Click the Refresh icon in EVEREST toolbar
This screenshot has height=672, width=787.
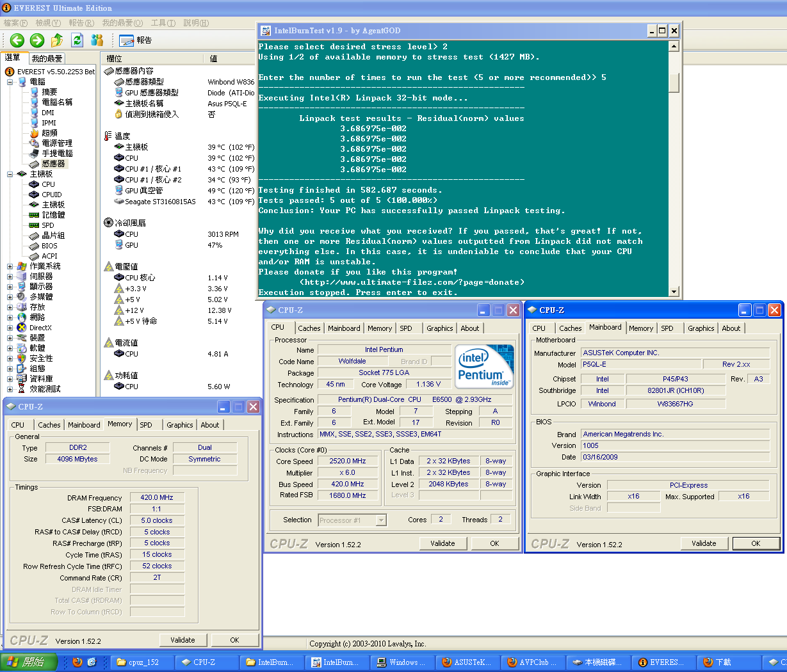coord(77,40)
